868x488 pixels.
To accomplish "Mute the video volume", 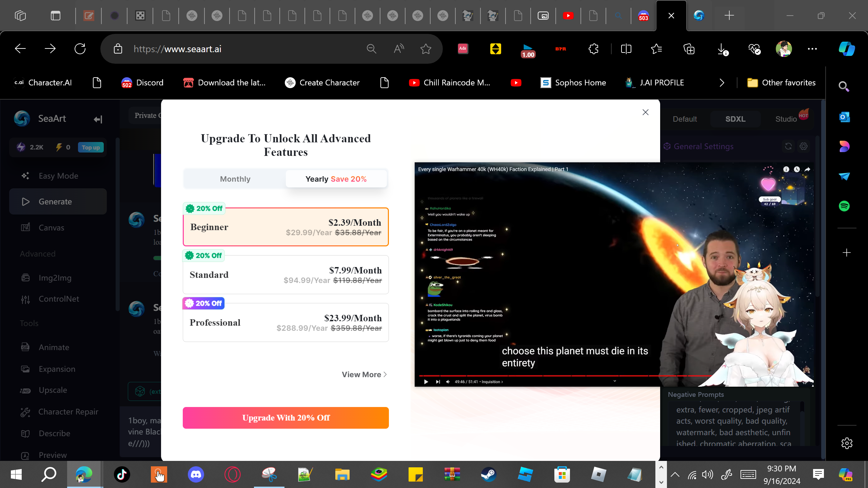I will (x=448, y=382).
